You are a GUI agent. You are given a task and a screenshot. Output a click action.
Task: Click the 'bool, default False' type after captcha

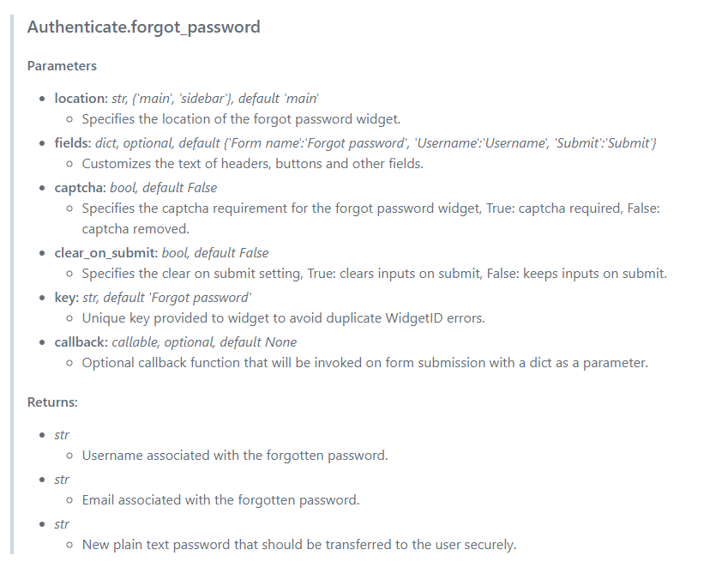click(x=163, y=188)
